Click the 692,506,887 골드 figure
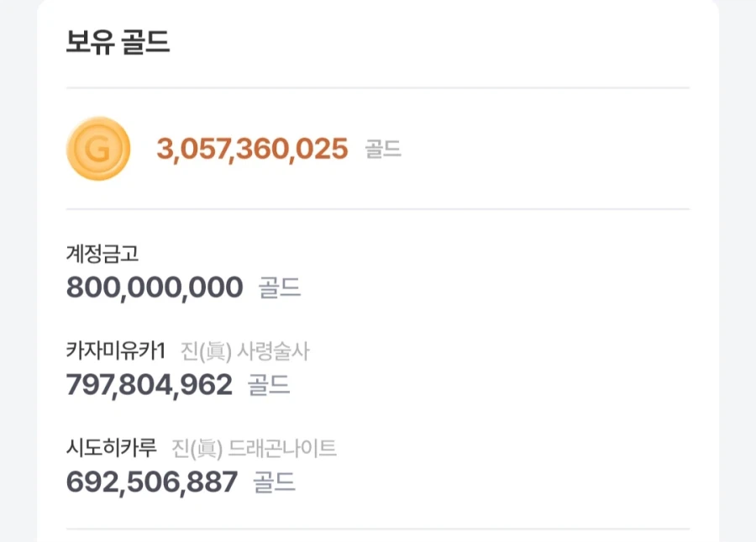This screenshot has height=542, width=756. 150,482
